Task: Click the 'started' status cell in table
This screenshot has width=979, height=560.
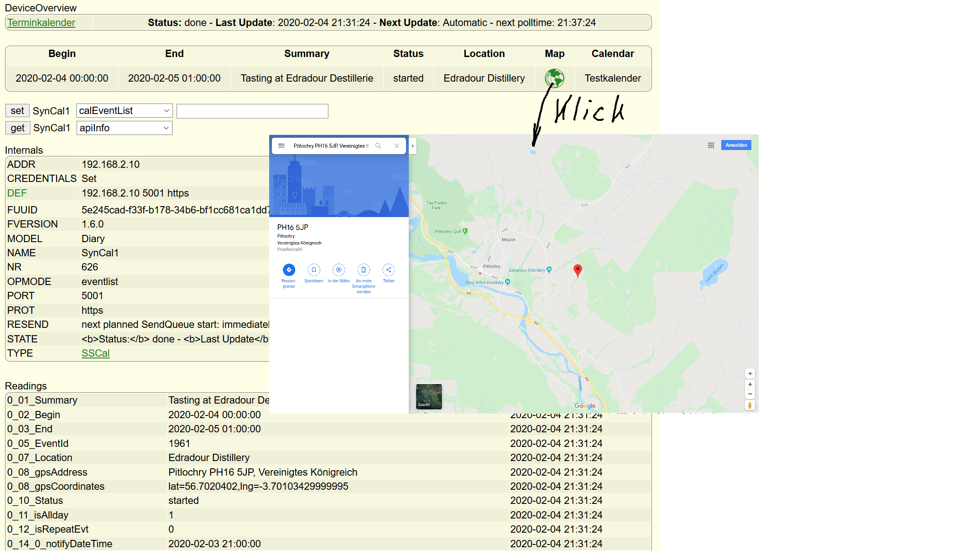Action: click(x=408, y=78)
